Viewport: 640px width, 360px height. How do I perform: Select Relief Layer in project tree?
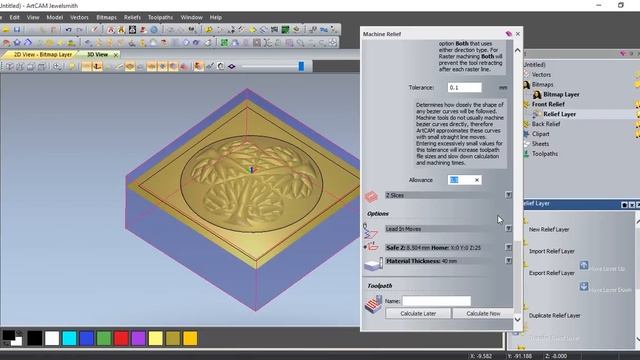coord(559,114)
